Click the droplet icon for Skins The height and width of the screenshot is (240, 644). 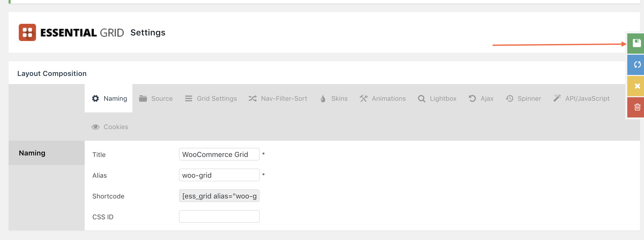tap(323, 98)
